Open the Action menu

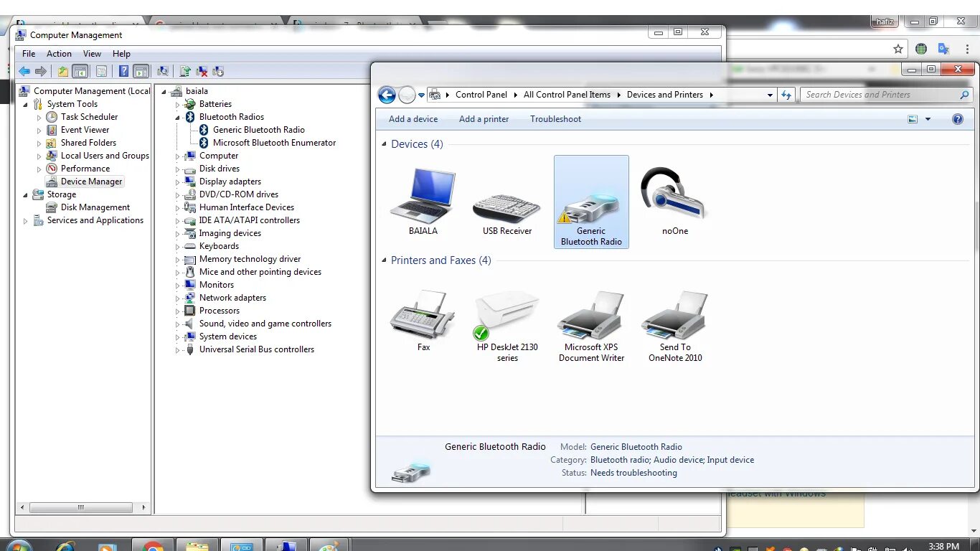(x=59, y=54)
